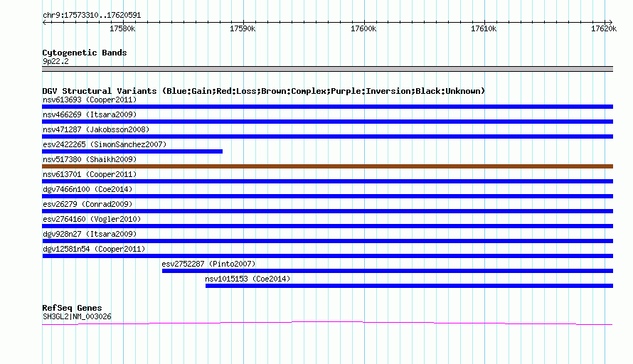Select the dgv928n27 blue variant bar
This screenshot has width=633, height=364.
click(x=327, y=241)
